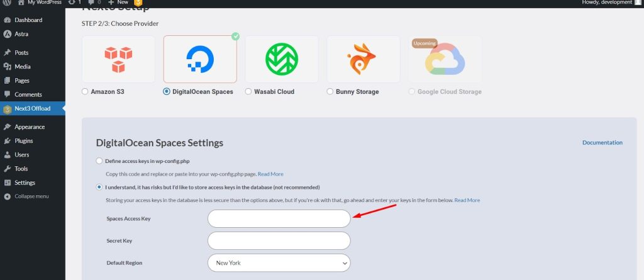
Task: Open the Documentation link
Action: coord(602,143)
